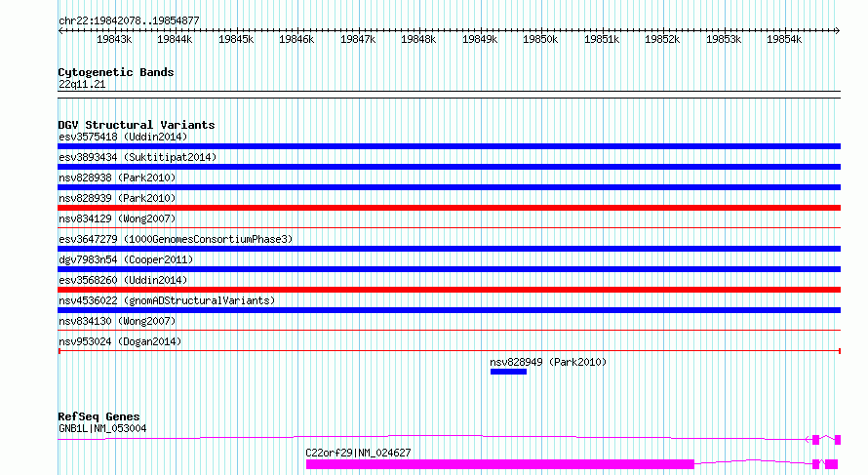Open variant esv3647279 (1000GenomesConsortiumPhase3) label
This screenshot has height=475, width=868.
point(176,239)
